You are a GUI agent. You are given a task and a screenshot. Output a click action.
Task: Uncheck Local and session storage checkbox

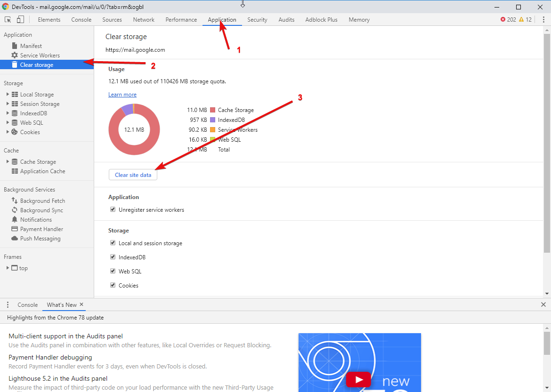coord(113,243)
